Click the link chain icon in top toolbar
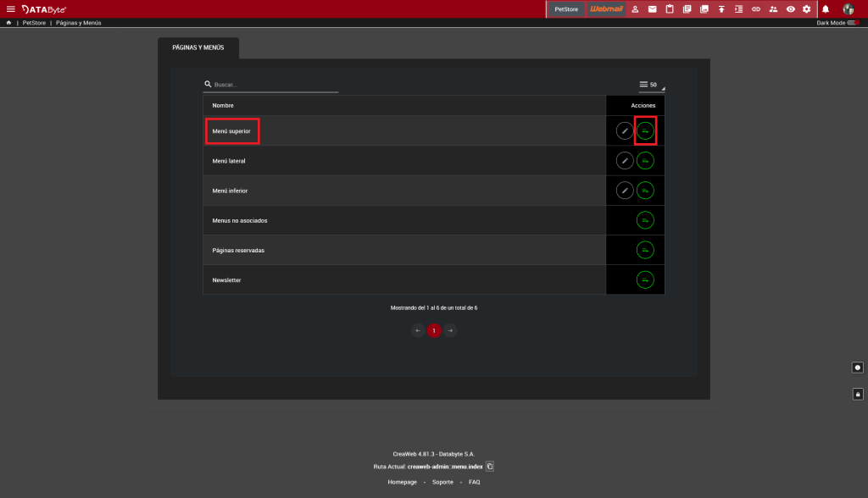Viewport: 868px width, 498px height. point(756,9)
